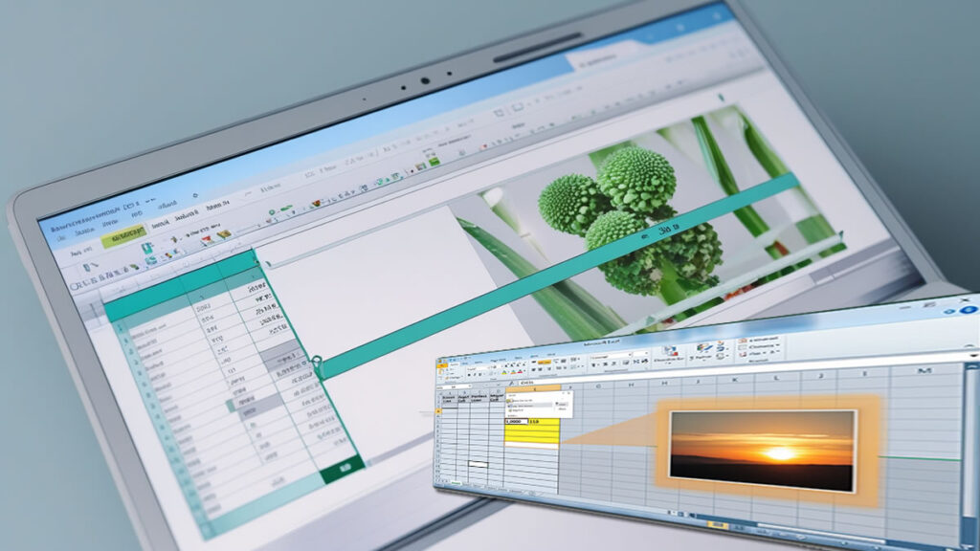Click the sunset picture in the spreadsheet
This screenshot has height=551, width=980.
click(762, 450)
